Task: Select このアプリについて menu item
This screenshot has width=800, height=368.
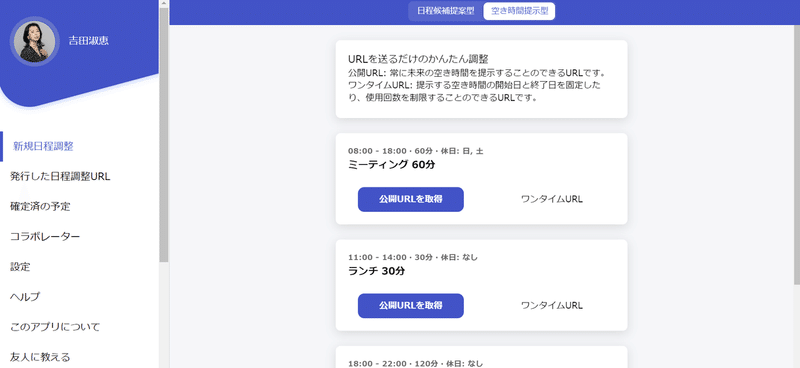Action: pyautogui.click(x=55, y=327)
